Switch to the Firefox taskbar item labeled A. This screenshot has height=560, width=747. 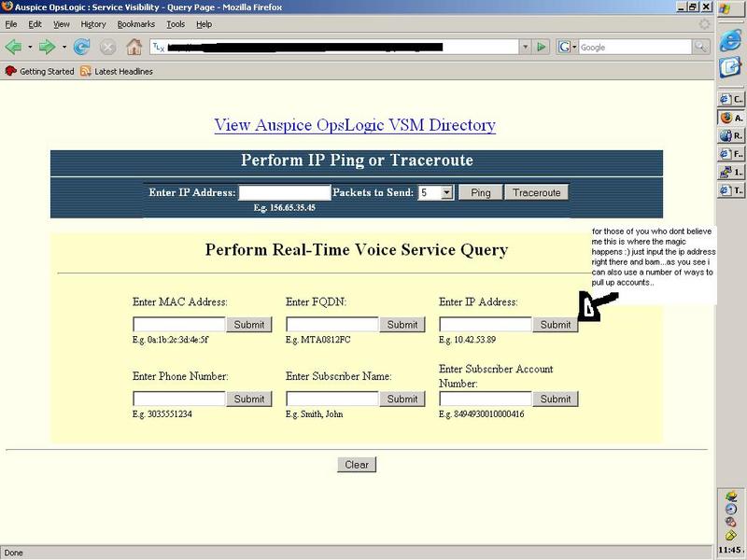(x=731, y=118)
